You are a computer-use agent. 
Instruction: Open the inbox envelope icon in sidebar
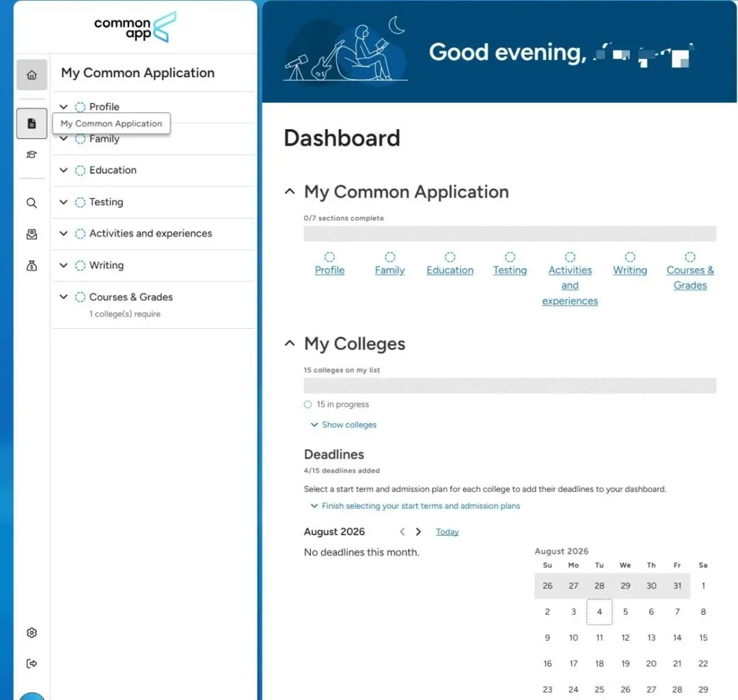click(x=31, y=234)
